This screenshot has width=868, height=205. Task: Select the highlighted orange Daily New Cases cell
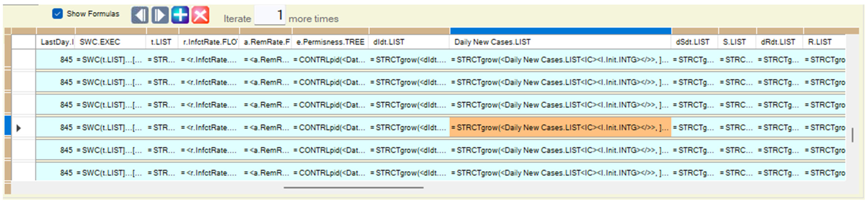click(560, 128)
